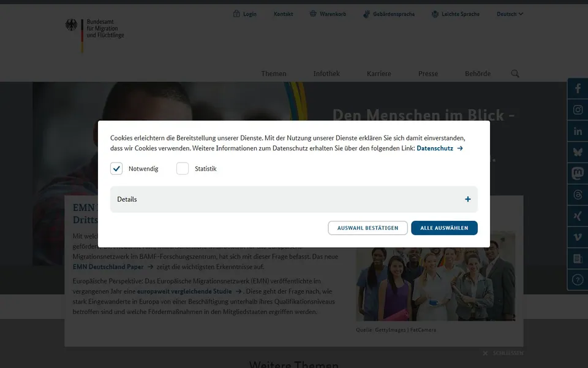Open the newsletter document icon in sidebar
The height and width of the screenshot is (368, 588).
click(x=578, y=258)
